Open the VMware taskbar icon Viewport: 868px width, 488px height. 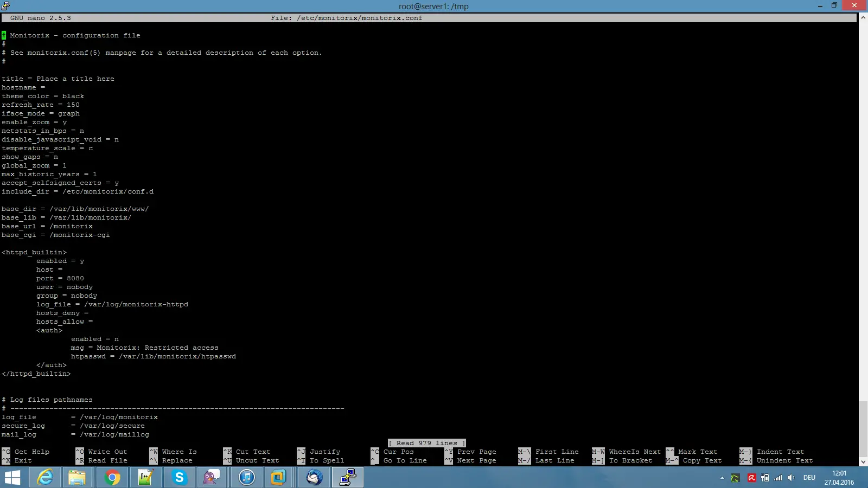[x=278, y=478]
